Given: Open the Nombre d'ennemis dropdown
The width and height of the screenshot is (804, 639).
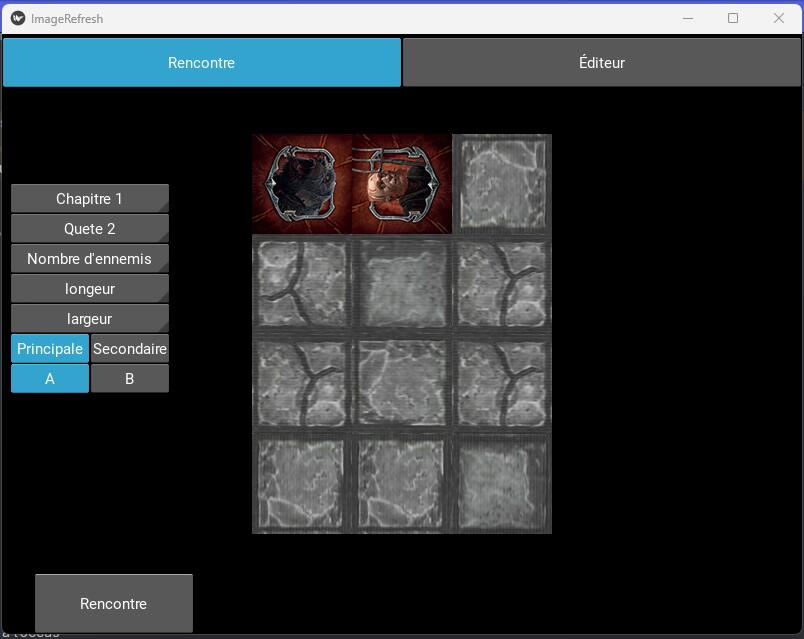Looking at the screenshot, I should click(90, 258).
